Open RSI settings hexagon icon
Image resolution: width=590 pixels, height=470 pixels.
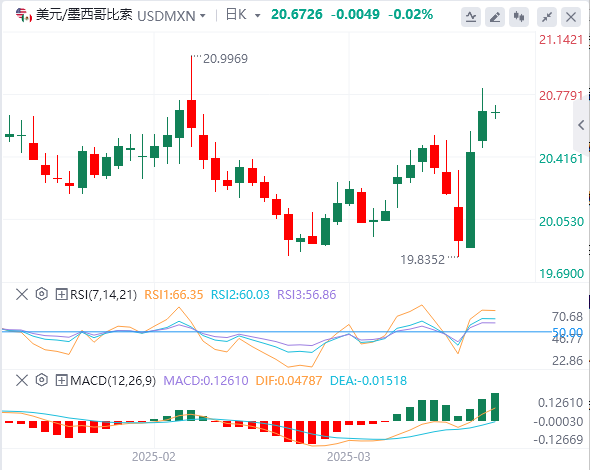42,294
